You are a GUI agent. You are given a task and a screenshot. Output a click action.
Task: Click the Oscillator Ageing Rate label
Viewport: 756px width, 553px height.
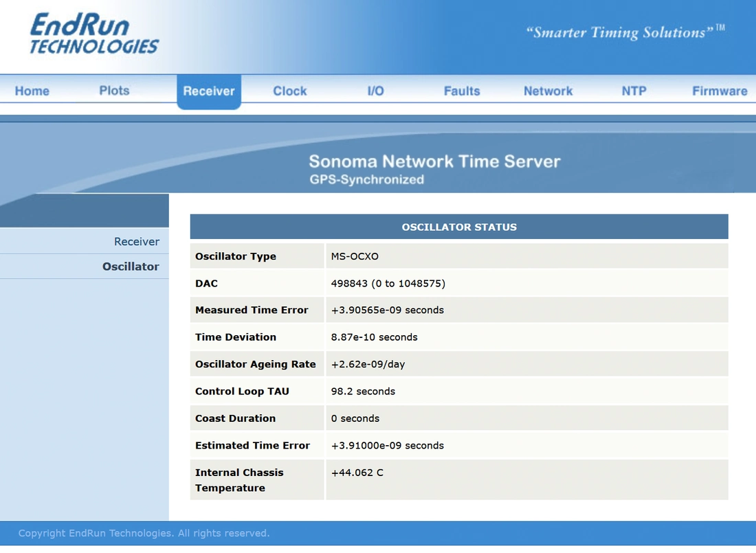coord(255,364)
